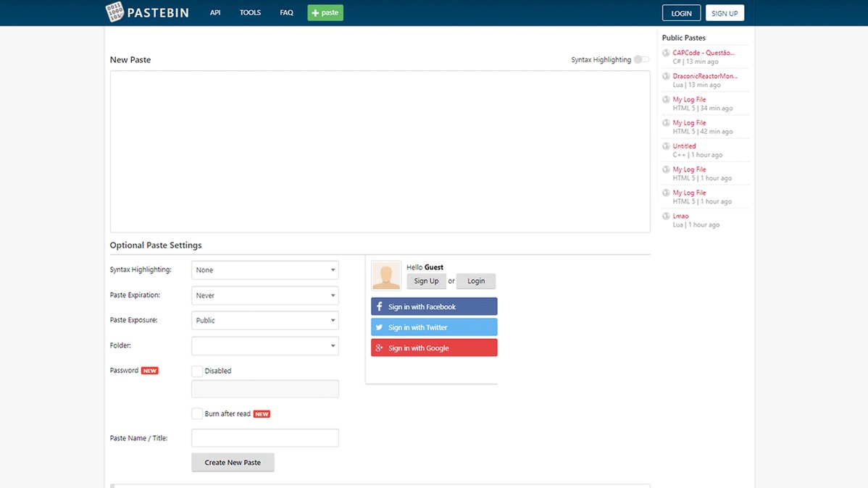
Task: Click the green paste button
Action: 325,13
